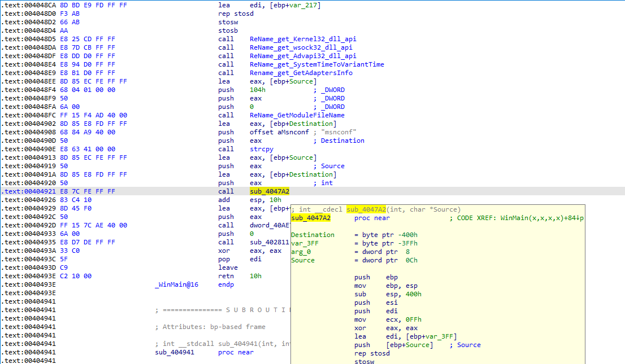Click '; Destination' comment at 0040490D
This screenshot has width=625, height=364.
pos(339,141)
